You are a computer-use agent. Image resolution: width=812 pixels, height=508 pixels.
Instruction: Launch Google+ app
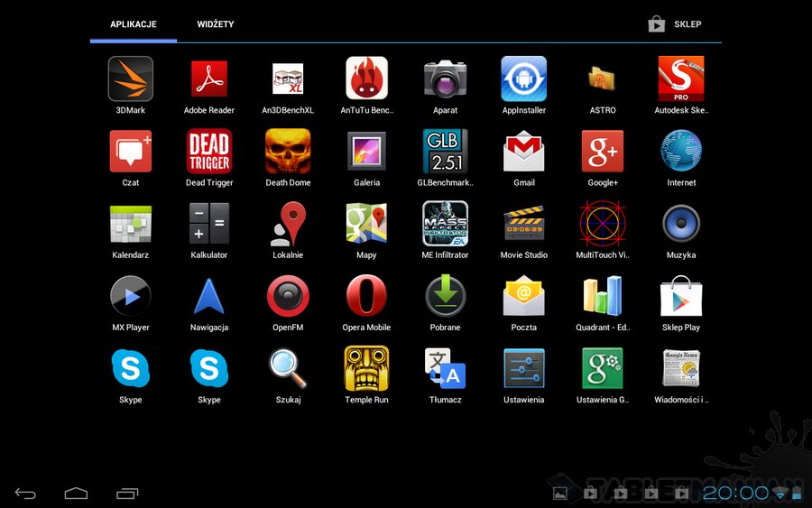(x=603, y=152)
